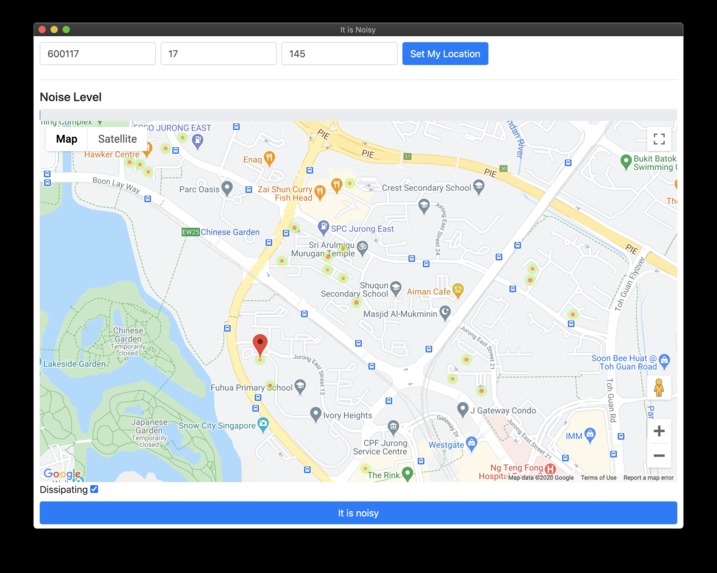Select The Rink marker
717x573 pixels.
407,474
